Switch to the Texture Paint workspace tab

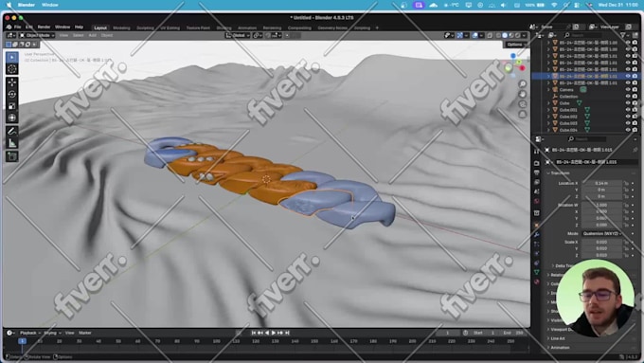198,27
